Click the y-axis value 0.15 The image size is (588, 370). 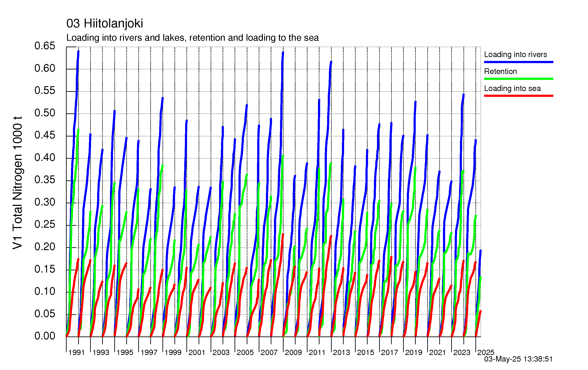click(45, 269)
